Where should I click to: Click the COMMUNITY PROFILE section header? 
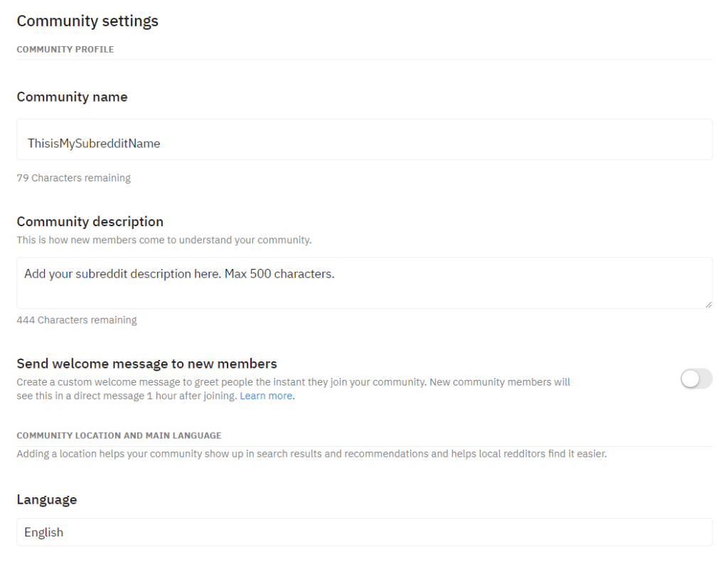(65, 50)
